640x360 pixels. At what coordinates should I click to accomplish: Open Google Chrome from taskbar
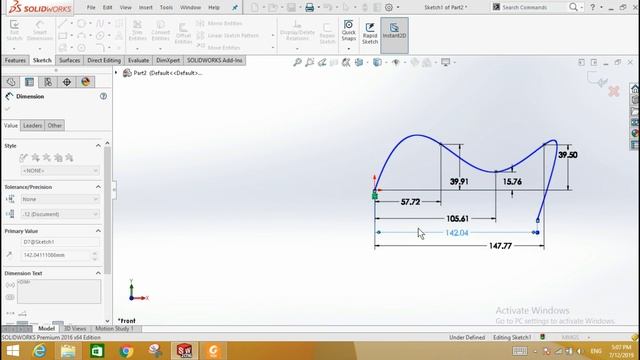(x=126, y=351)
